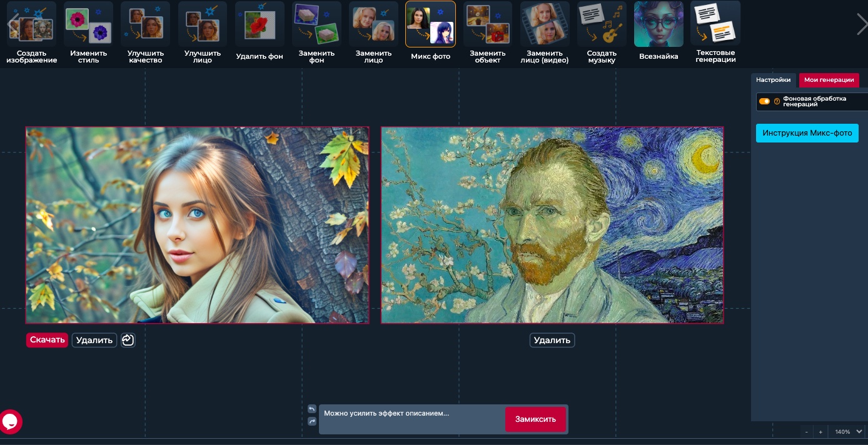This screenshot has height=445, width=868.
Task: Select the Заменить фон tool
Action: [x=316, y=32]
